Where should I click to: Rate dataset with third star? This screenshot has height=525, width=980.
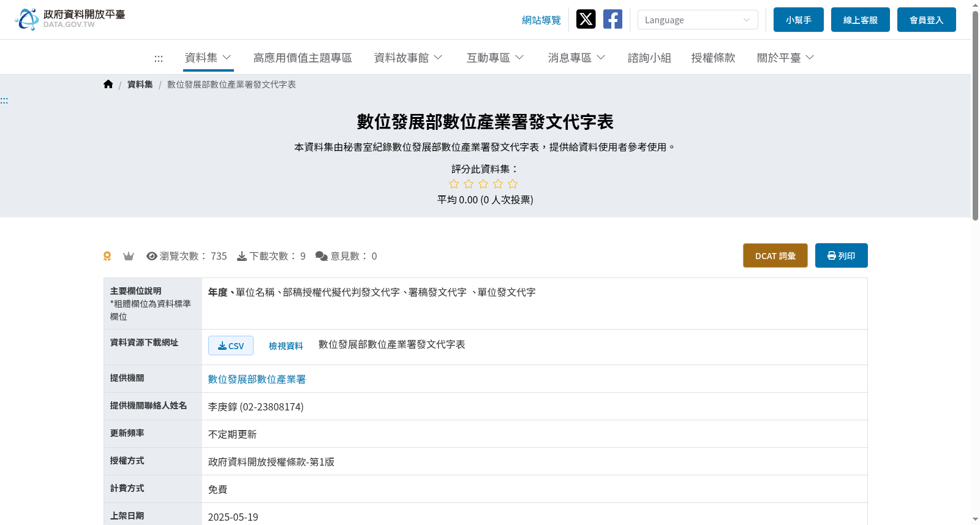click(x=483, y=184)
